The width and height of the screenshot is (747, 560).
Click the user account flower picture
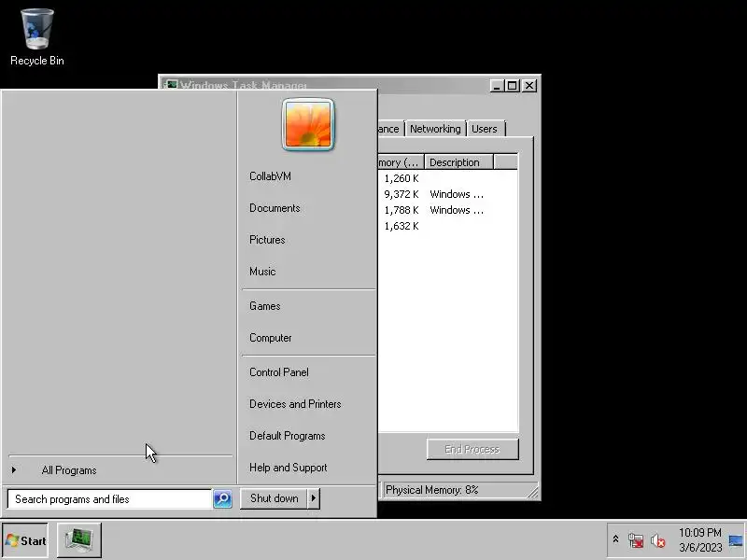(x=308, y=125)
